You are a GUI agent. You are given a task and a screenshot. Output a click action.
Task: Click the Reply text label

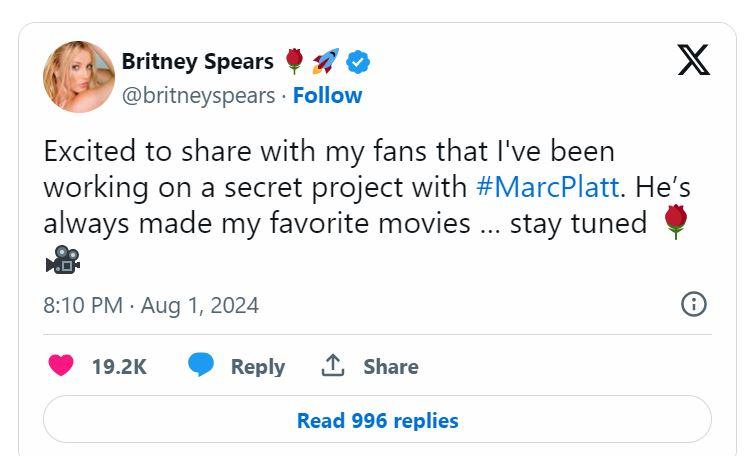257,367
